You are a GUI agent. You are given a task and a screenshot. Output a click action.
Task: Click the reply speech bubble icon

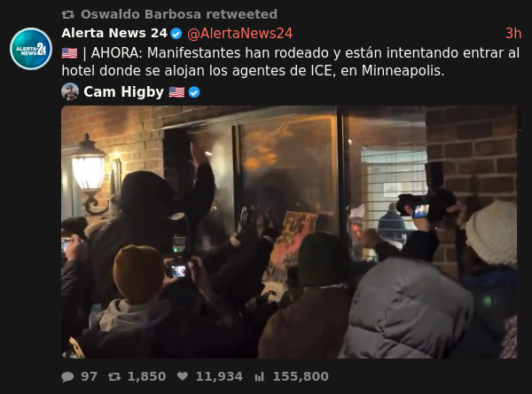[67, 376]
